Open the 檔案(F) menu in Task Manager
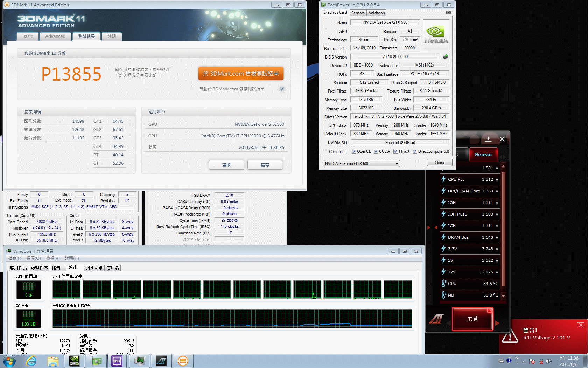This screenshot has width=588, height=368. 15,258
